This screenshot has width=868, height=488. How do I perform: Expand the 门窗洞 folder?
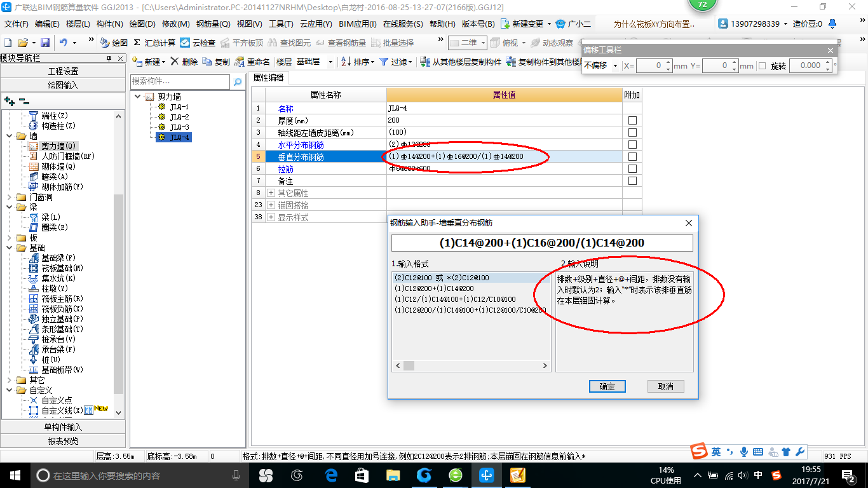click(9, 197)
